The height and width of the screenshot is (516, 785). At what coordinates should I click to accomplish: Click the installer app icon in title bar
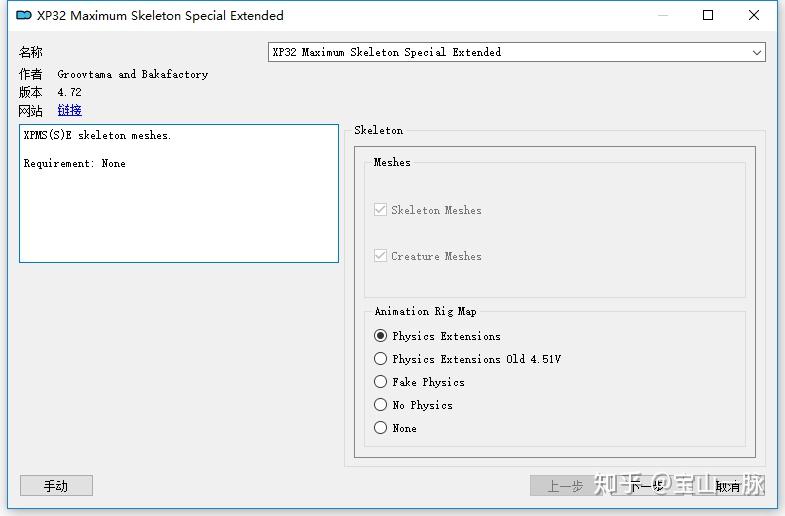pos(24,16)
